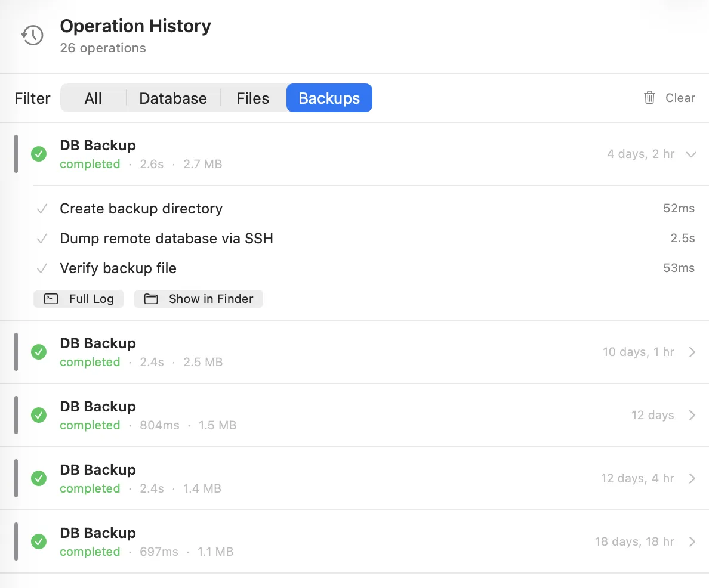This screenshot has height=588, width=709.
Task: Click the Filter label
Action: click(32, 98)
